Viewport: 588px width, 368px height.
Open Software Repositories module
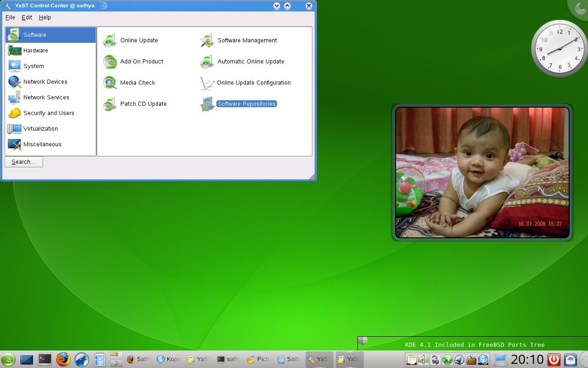pyautogui.click(x=239, y=104)
